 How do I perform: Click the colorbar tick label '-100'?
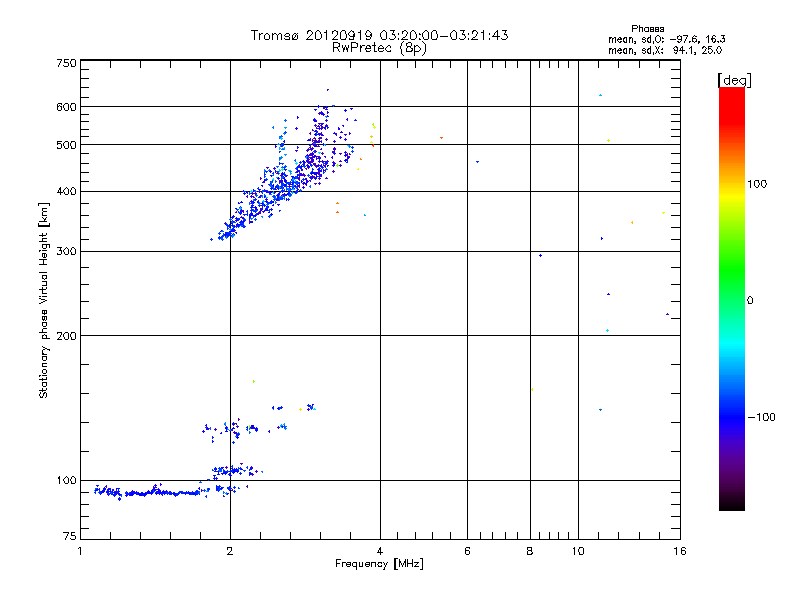click(x=762, y=417)
